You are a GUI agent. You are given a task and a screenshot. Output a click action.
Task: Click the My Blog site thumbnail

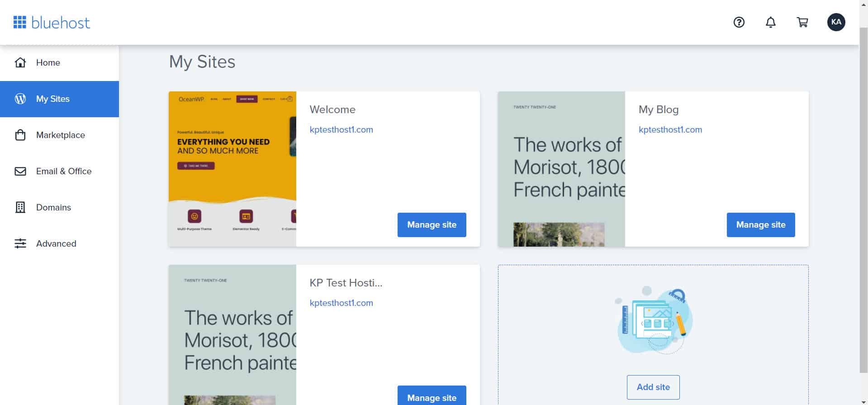click(x=561, y=169)
